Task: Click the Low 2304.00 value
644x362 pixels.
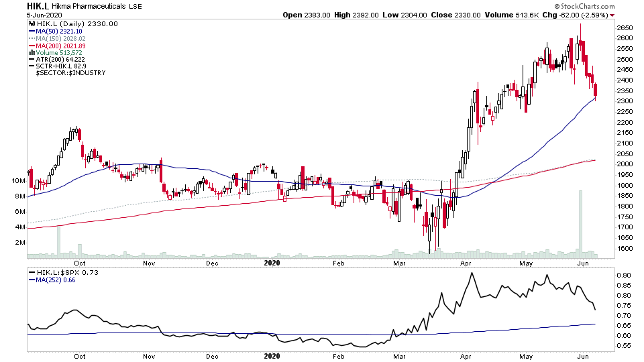Action: click(x=405, y=15)
